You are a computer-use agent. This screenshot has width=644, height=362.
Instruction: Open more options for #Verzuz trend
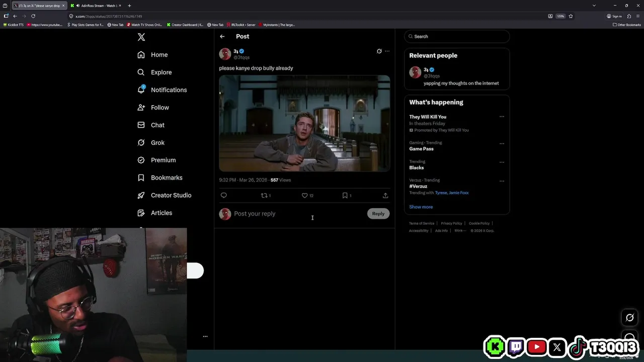click(x=502, y=180)
